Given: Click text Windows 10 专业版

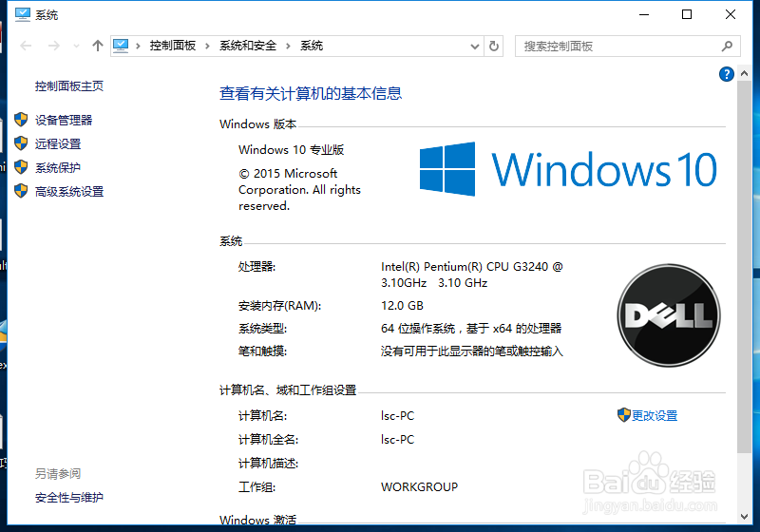Looking at the screenshot, I should tap(292, 150).
